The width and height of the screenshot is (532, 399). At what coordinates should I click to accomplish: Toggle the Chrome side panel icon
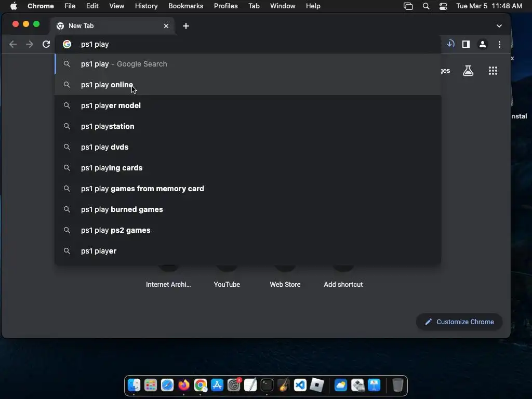pos(466,44)
